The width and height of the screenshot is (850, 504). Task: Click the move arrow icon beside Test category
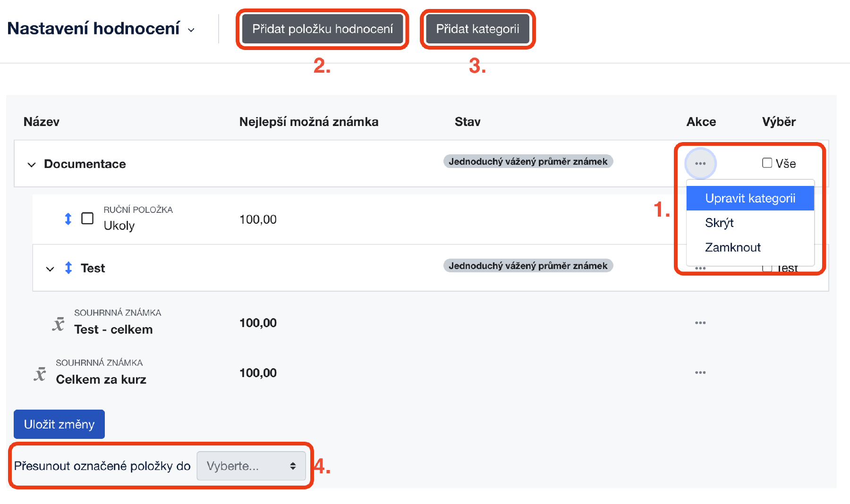[x=68, y=268]
